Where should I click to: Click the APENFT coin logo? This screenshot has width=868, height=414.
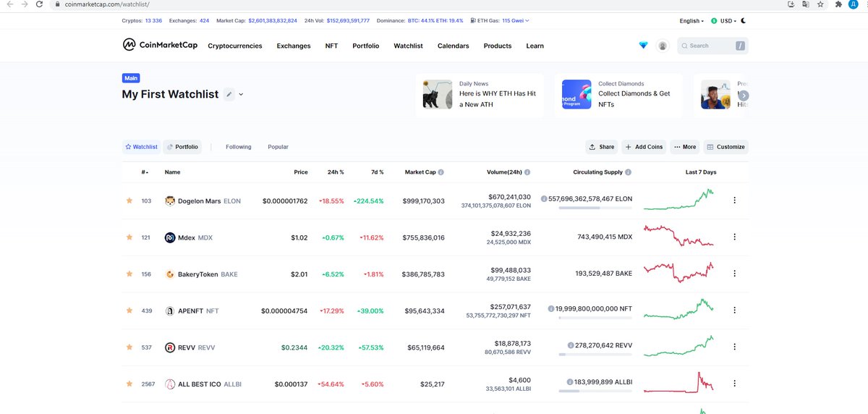click(170, 310)
